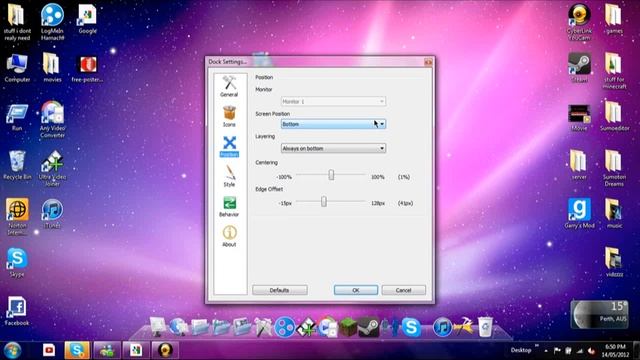Launch the Minecraft grass block dock icon

click(x=348, y=327)
